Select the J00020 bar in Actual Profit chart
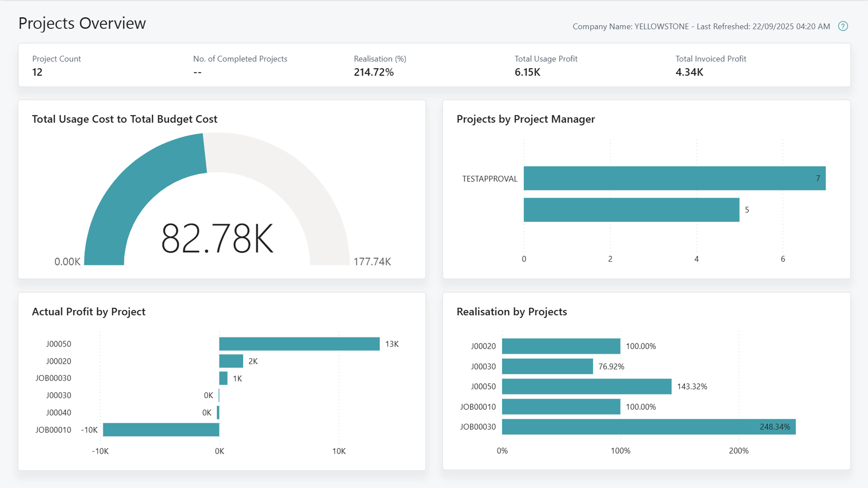This screenshot has width=868, height=488. 231,361
